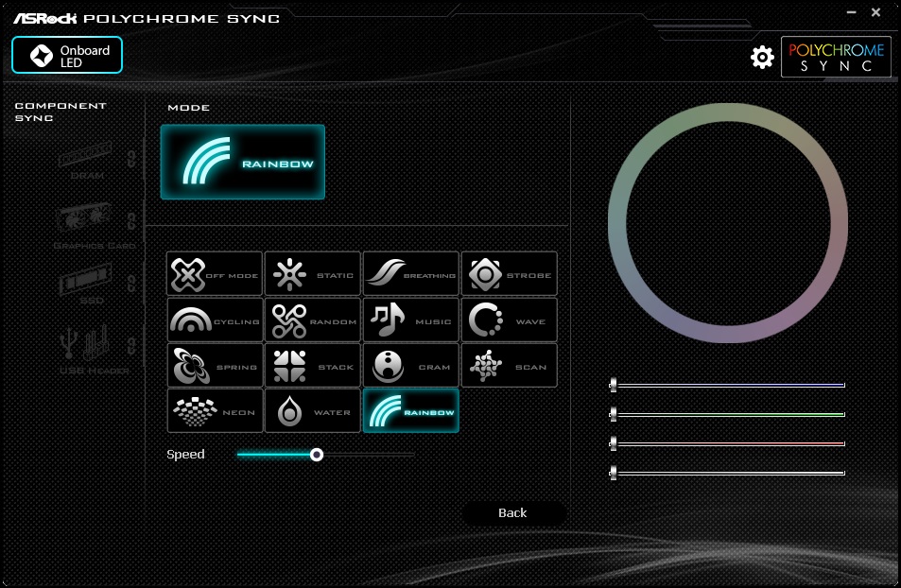Select the Rainbow mode in the grid

tap(411, 410)
